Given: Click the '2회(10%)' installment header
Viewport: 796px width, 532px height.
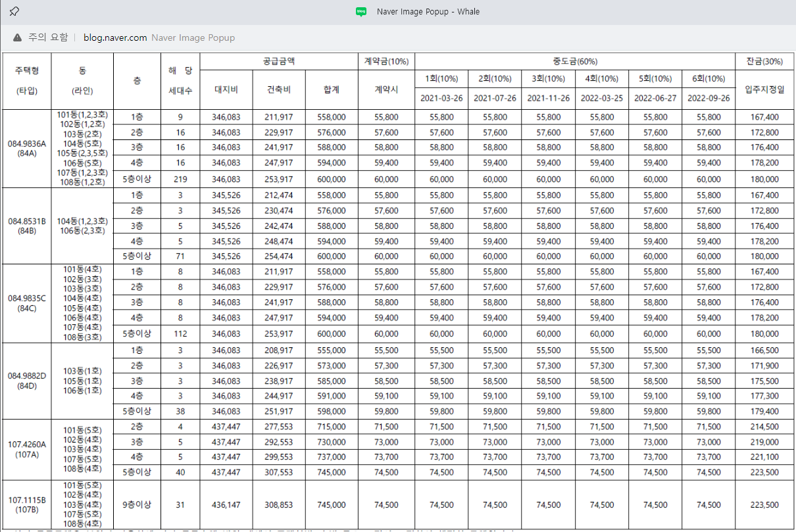Looking at the screenshot, I should [495, 79].
